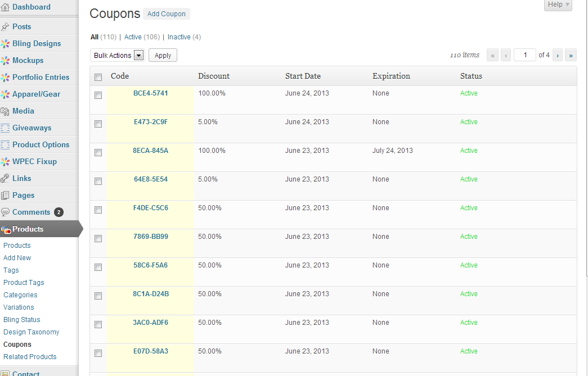588x376 pixels.
Task: Open Product Tags in the Products submenu
Action: tap(24, 283)
